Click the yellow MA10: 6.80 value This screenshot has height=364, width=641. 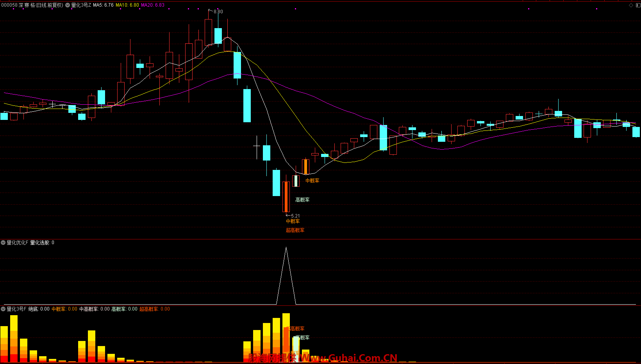pos(127,5)
